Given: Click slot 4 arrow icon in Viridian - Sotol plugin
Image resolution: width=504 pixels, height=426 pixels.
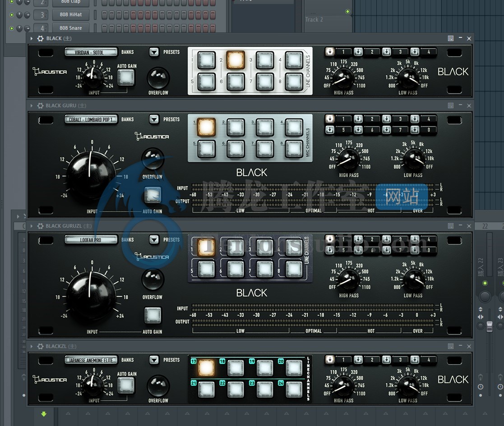Looking at the screenshot, I should point(415,52).
